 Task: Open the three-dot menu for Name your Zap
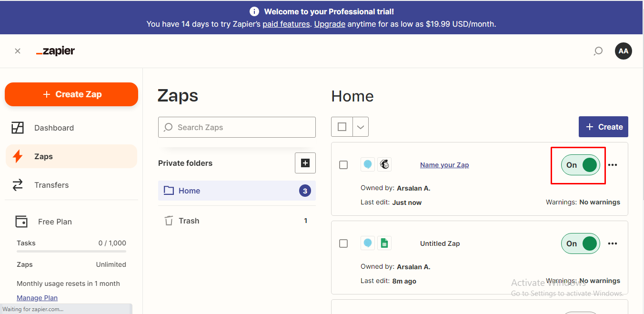(613, 165)
